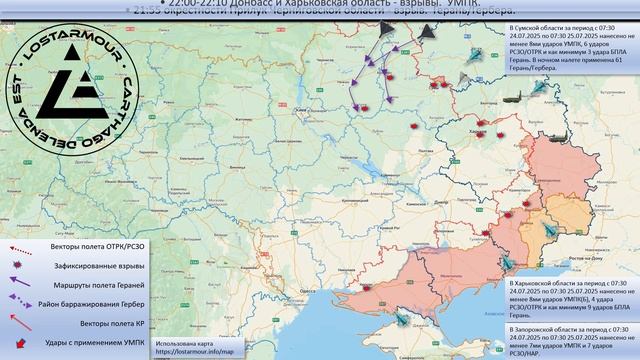Screen dimensions: 640x360
Task: Select the 'Симферополь' city label
Action: (411, 358)
